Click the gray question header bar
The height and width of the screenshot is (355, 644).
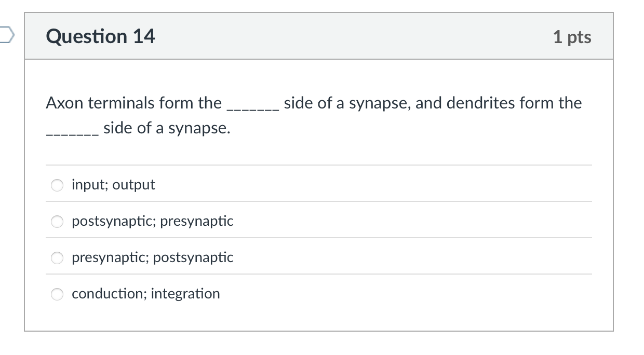point(322,36)
